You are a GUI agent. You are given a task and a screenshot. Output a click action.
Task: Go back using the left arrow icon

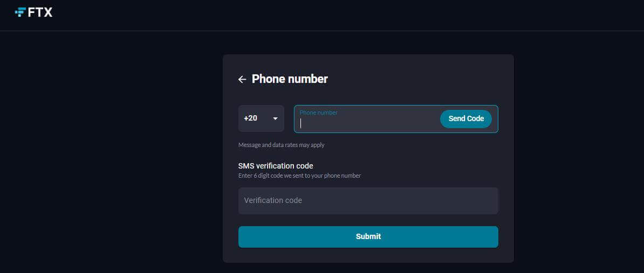click(x=242, y=80)
